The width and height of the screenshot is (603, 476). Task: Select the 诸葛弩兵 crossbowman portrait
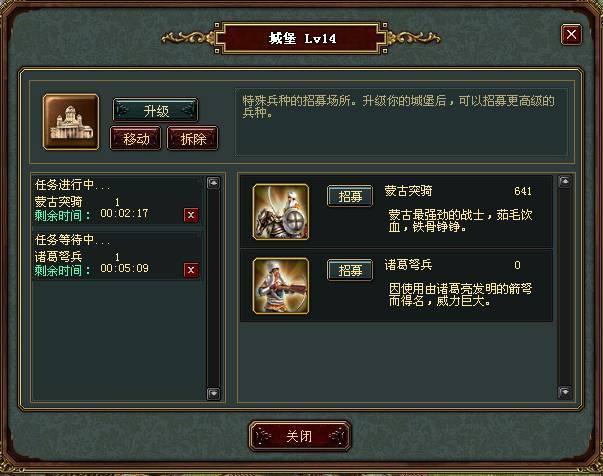click(281, 286)
